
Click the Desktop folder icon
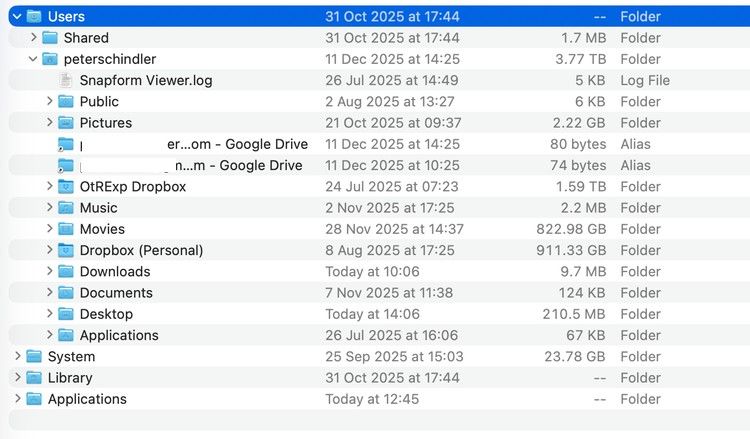[x=66, y=314]
